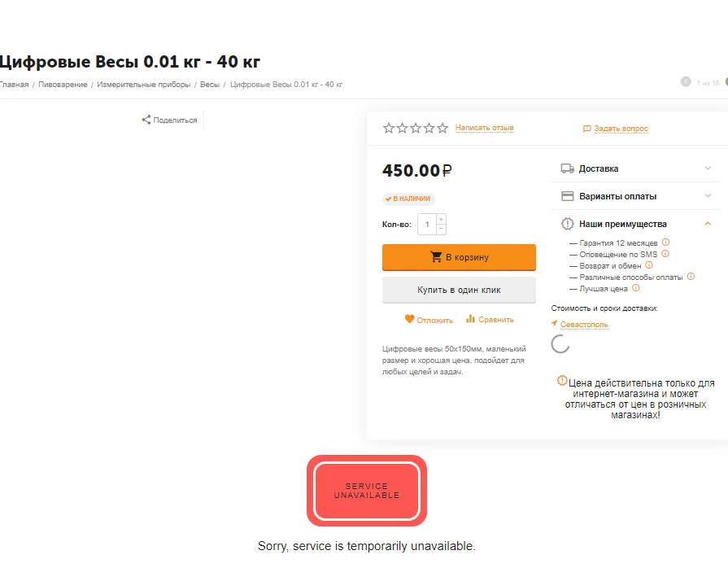Image resolution: width=728 pixels, height=568 pixels.
Task: Expand the Доставка section
Action: 635,168
